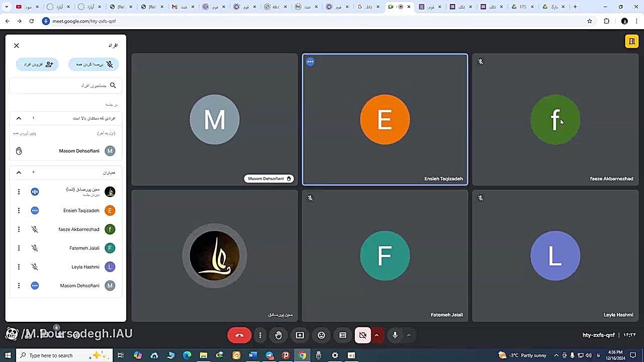Open options for the meeting host row
The image size is (644, 362).
point(19,192)
